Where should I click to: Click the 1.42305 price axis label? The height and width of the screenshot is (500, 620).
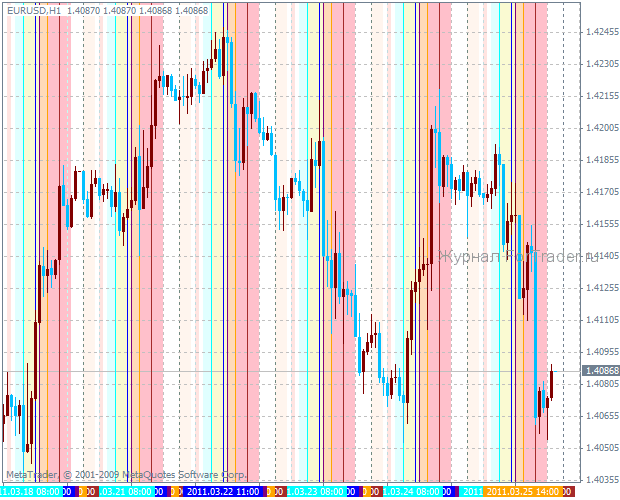[x=602, y=64]
